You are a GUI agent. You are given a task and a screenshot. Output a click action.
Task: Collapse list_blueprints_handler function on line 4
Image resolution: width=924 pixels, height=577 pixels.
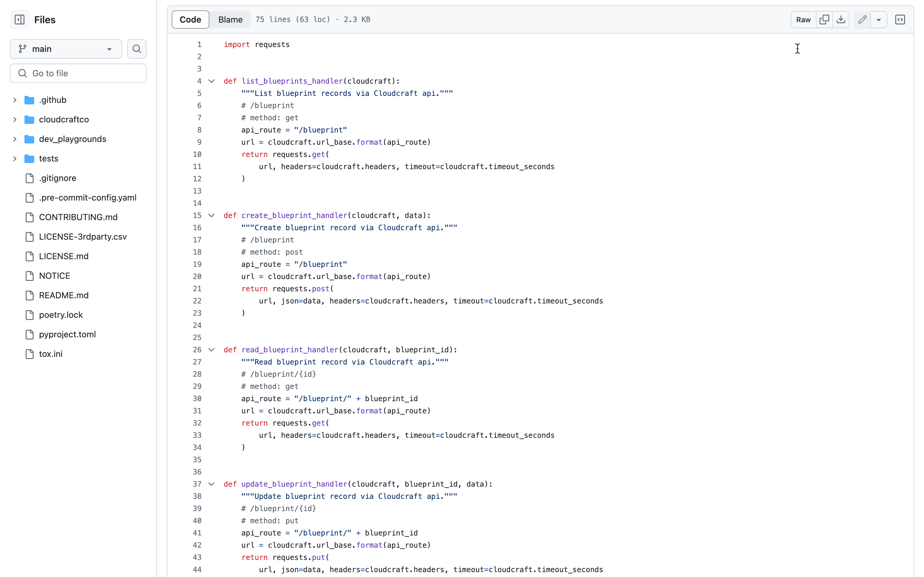(x=211, y=81)
